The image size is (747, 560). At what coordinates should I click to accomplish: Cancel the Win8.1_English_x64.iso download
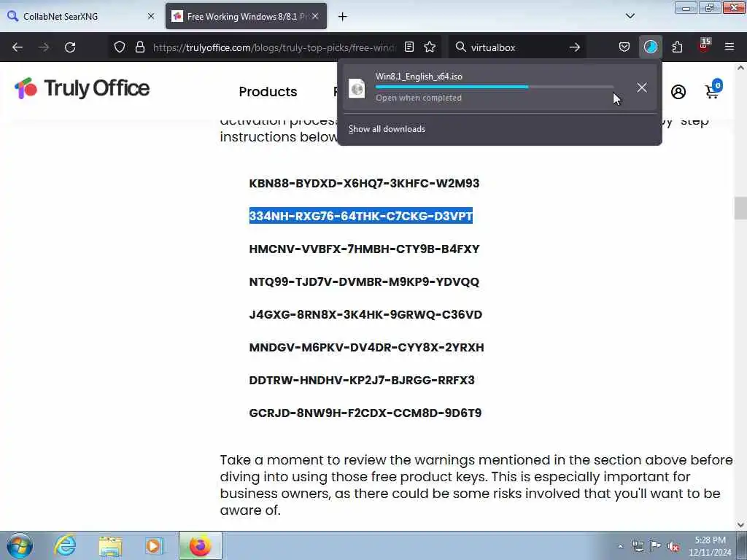coord(642,87)
